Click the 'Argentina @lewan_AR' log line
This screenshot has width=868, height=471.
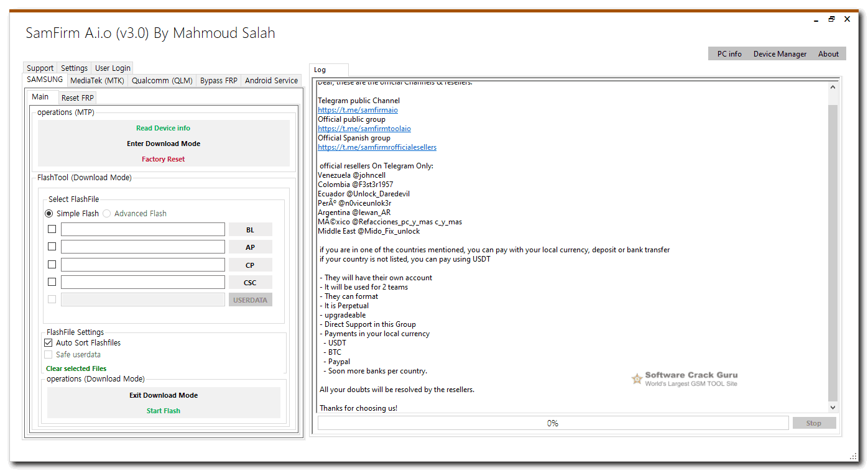[354, 213]
